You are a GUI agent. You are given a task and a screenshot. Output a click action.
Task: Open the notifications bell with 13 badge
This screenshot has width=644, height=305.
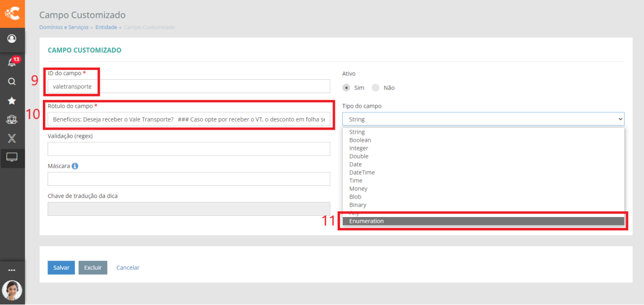[12, 62]
